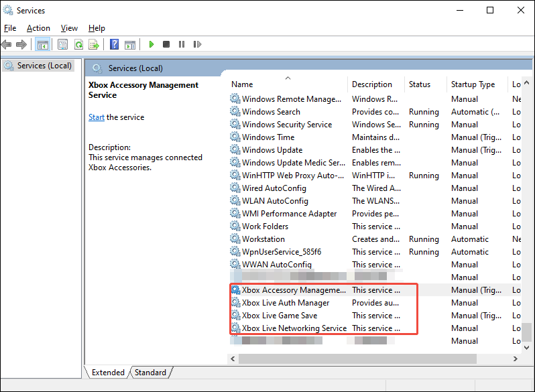Viewport: 535px width, 392px height.
Task: Click gear icon of Windows Search service
Action: (235, 111)
